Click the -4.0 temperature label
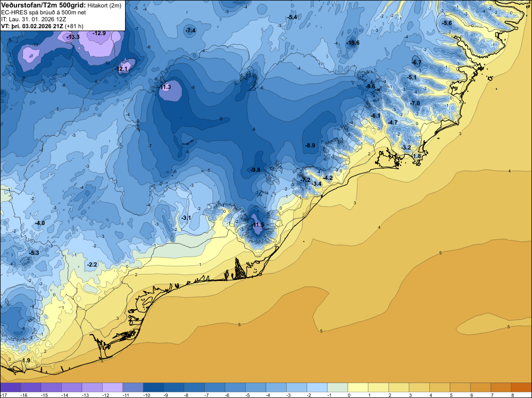The width and height of the screenshot is (532, 398). (40, 223)
